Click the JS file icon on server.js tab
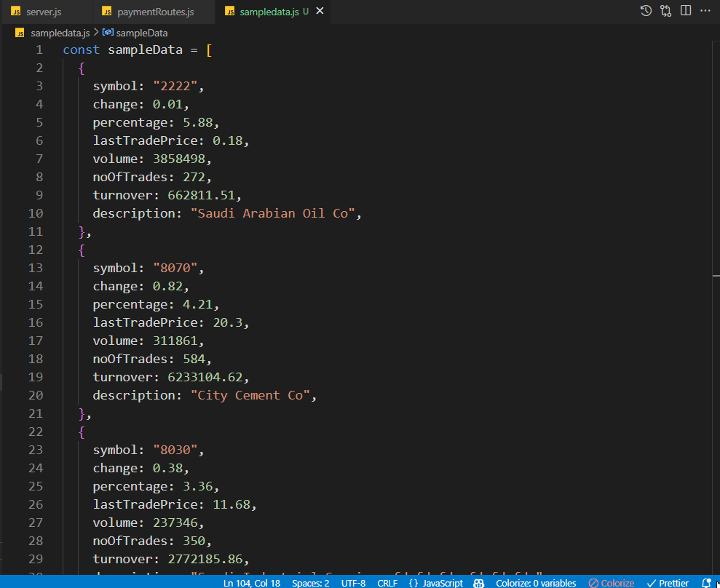720x588 pixels. 15,12
